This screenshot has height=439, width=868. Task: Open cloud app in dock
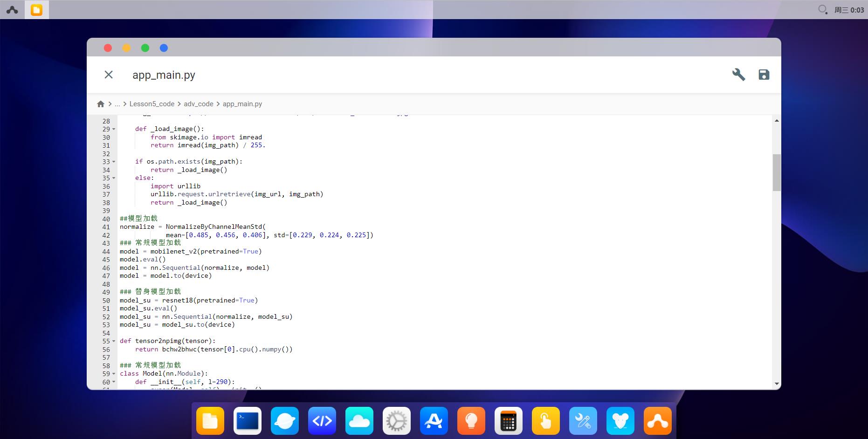click(x=359, y=421)
